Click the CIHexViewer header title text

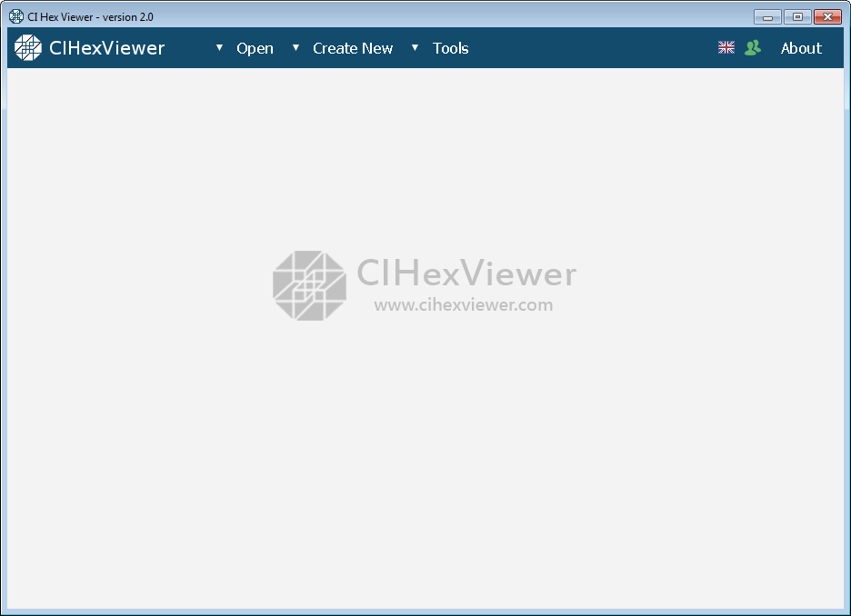click(107, 48)
